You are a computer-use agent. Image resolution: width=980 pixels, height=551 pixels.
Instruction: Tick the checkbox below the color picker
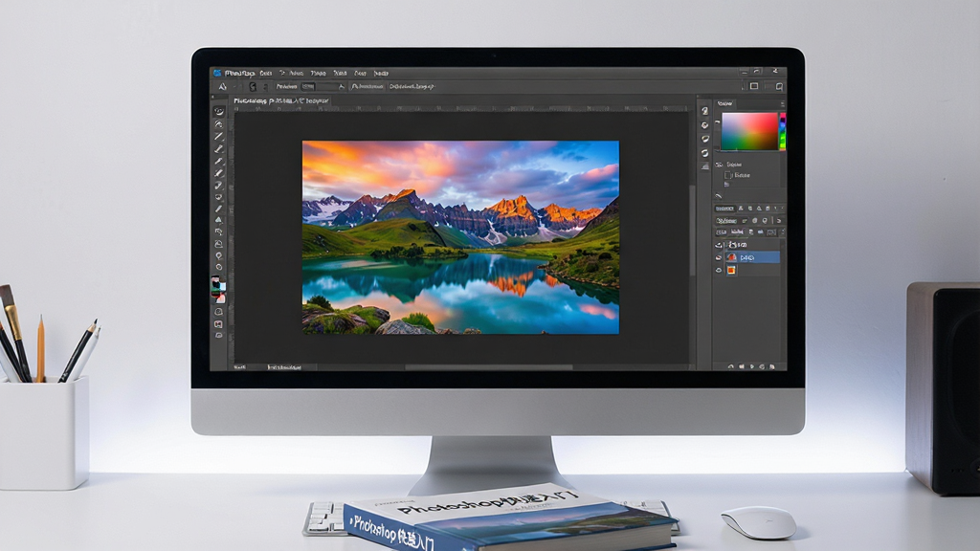pyautogui.click(x=727, y=176)
